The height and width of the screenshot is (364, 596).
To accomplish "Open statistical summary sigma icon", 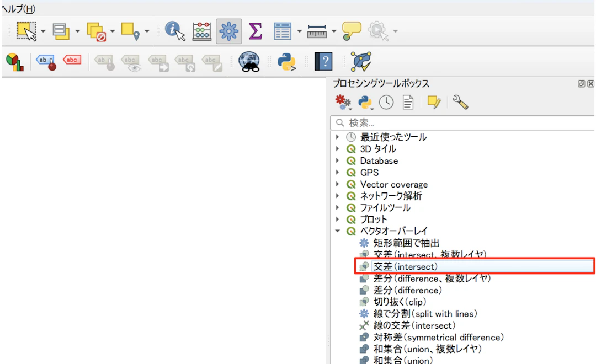I will coord(256,31).
